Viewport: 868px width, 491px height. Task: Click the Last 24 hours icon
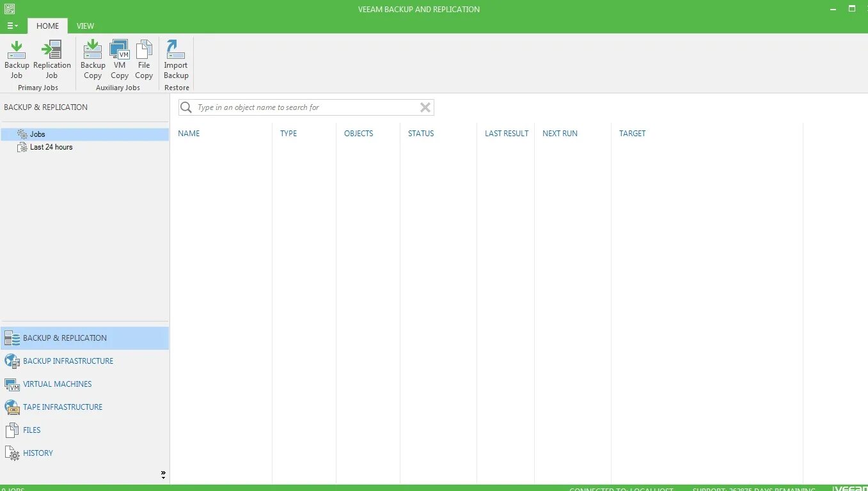click(x=22, y=147)
